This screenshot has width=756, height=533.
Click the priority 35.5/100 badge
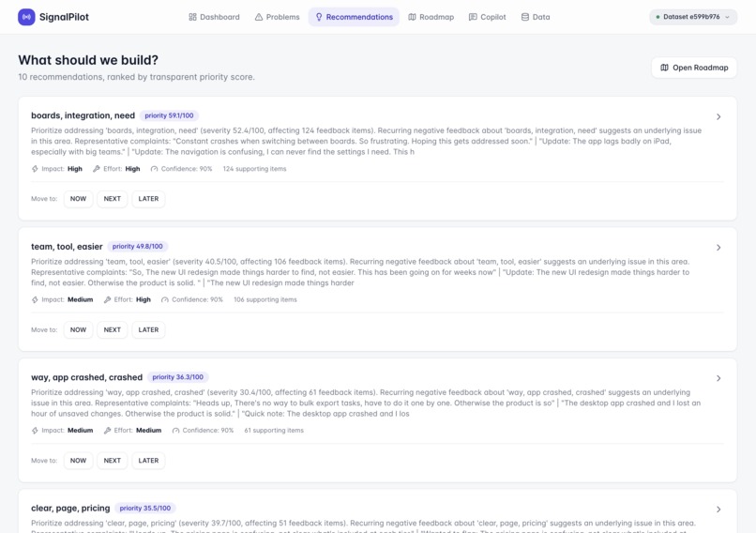(145, 509)
